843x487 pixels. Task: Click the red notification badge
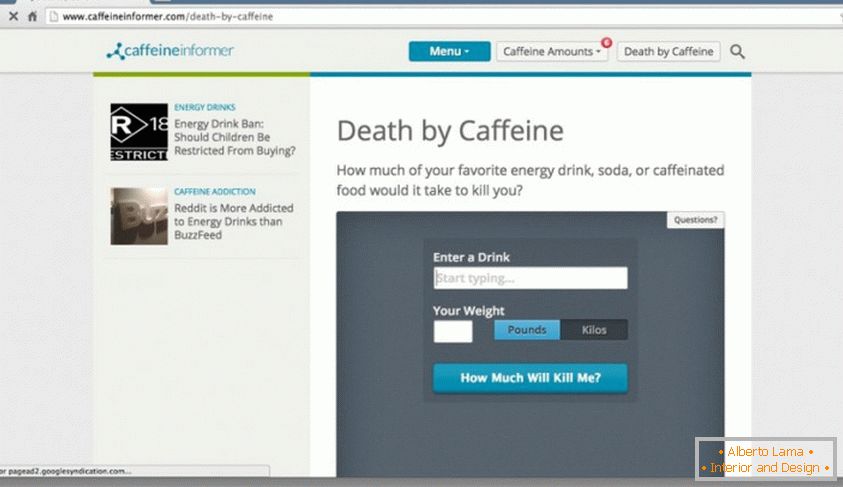(606, 42)
